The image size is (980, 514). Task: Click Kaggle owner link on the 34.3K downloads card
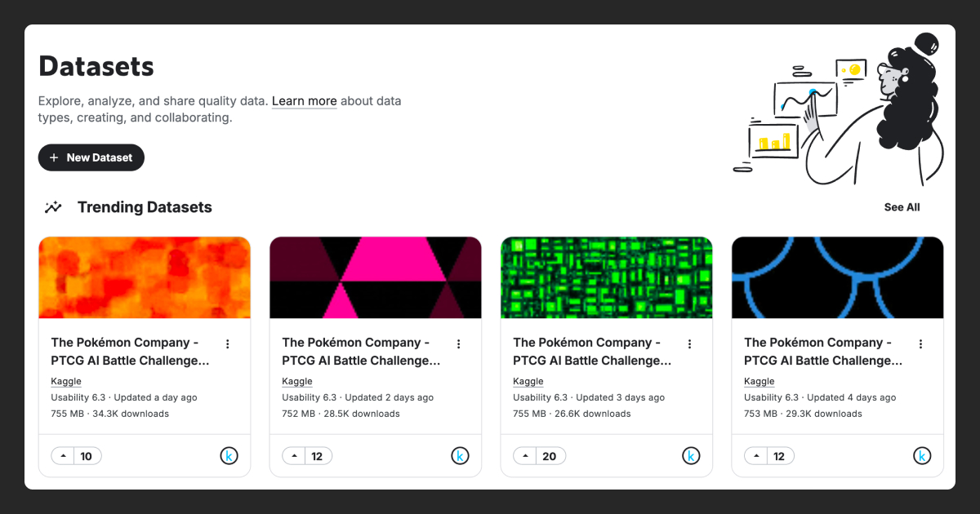point(66,381)
